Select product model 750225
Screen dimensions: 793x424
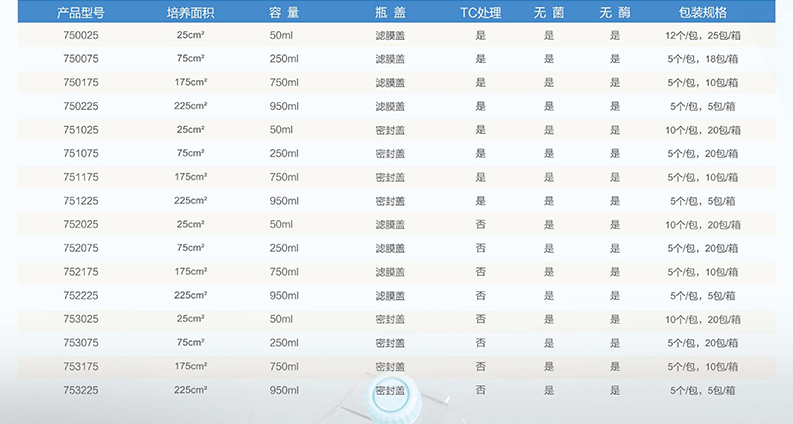[81, 106]
